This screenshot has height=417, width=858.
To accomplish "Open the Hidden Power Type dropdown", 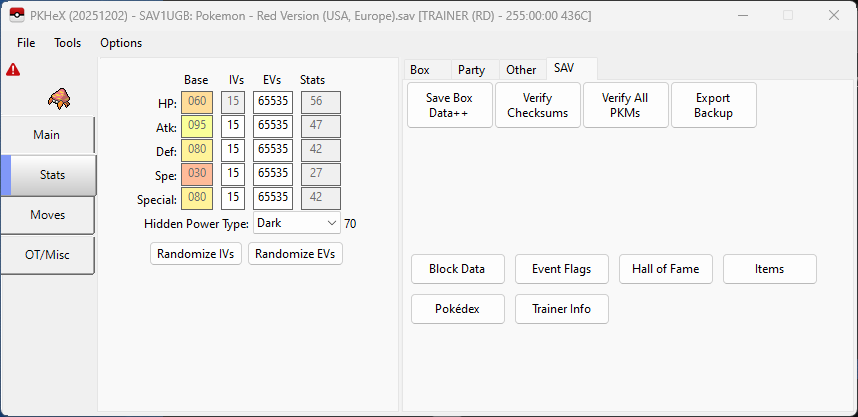I will pos(297,223).
